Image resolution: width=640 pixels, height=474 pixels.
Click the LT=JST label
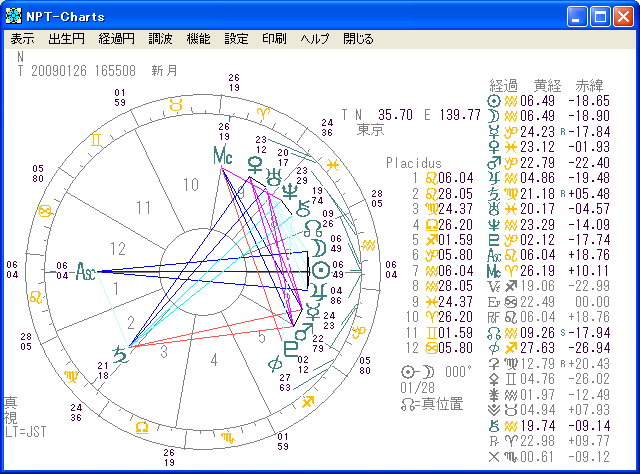tap(26, 432)
